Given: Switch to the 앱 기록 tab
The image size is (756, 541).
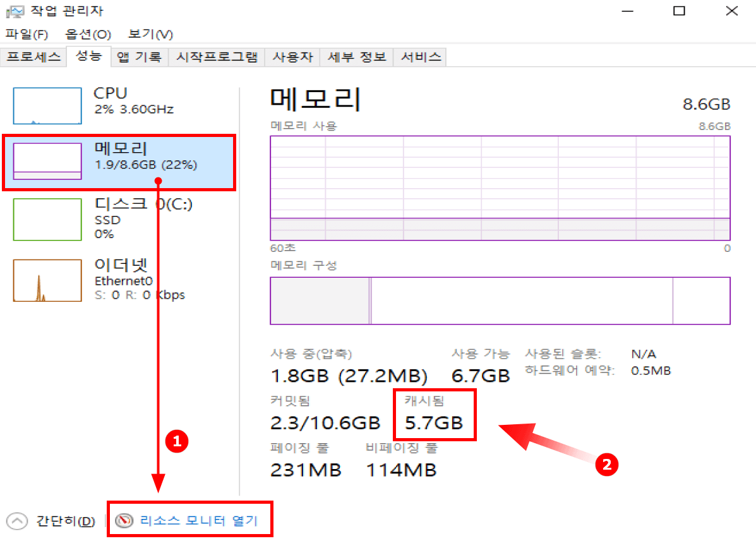Looking at the screenshot, I should pos(140,57).
